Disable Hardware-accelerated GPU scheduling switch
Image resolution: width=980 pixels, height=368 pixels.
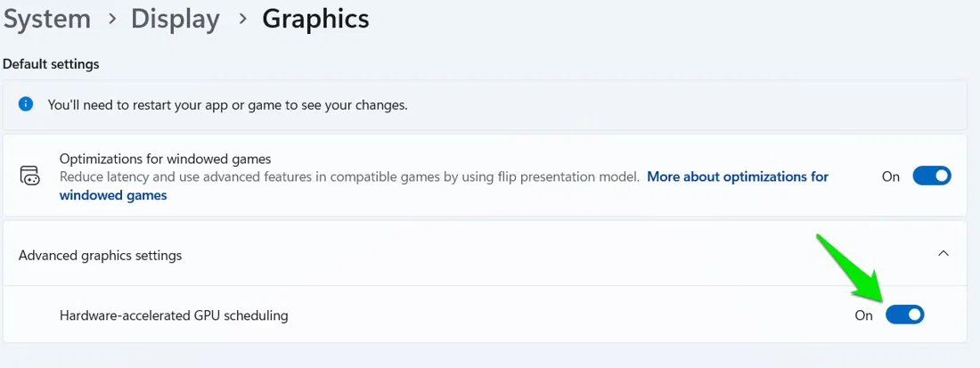pyautogui.click(x=905, y=315)
